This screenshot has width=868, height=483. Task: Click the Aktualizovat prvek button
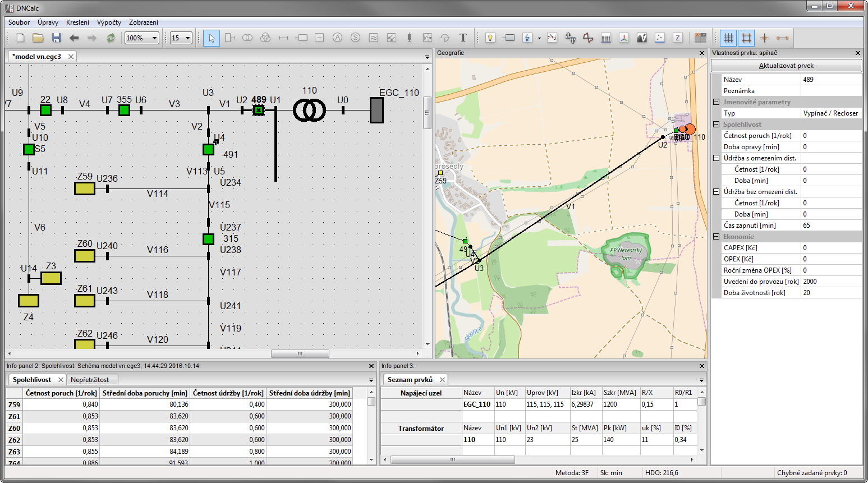[786, 66]
